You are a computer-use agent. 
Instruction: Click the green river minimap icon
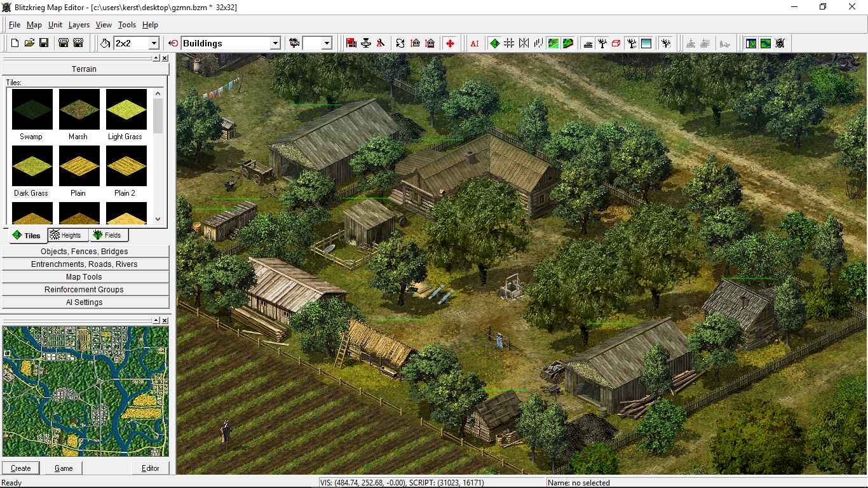766,43
